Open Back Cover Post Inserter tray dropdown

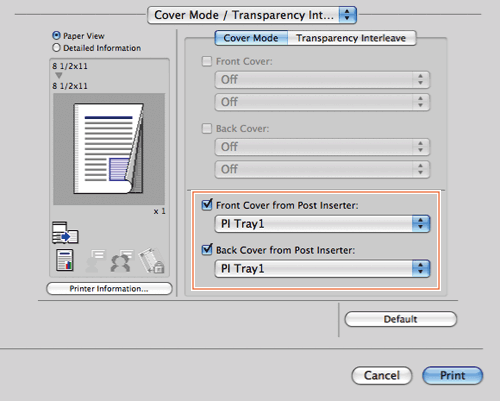(x=322, y=269)
